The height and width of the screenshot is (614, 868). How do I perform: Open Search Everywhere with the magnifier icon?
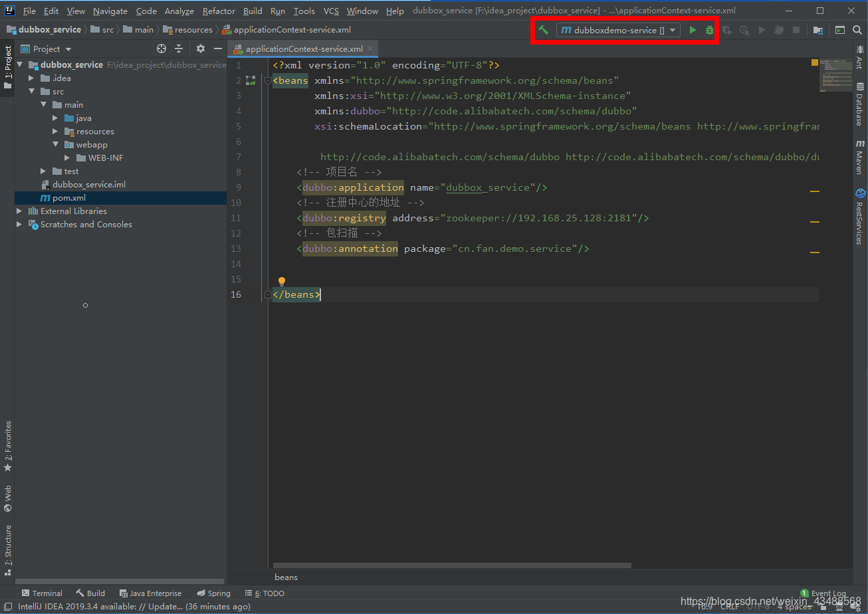pyautogui.click(x=856, y=30)
